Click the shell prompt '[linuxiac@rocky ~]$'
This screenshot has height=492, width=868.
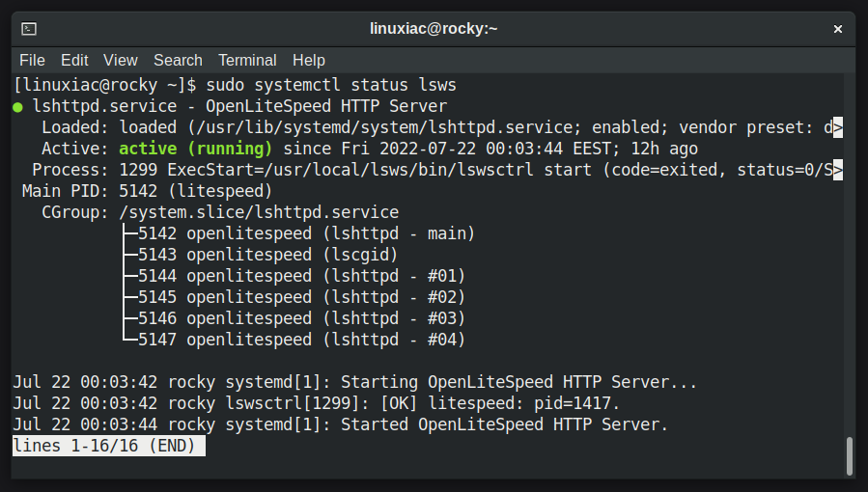(x=104, y=85)
